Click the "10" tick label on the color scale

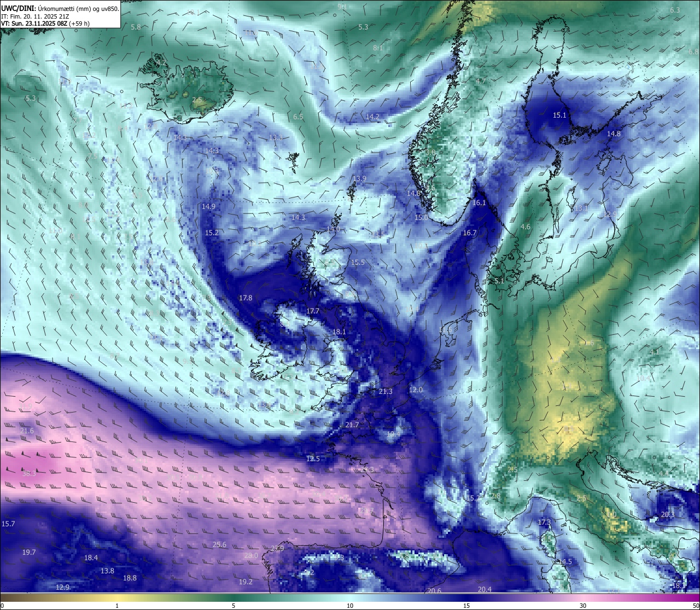(350, 606)
